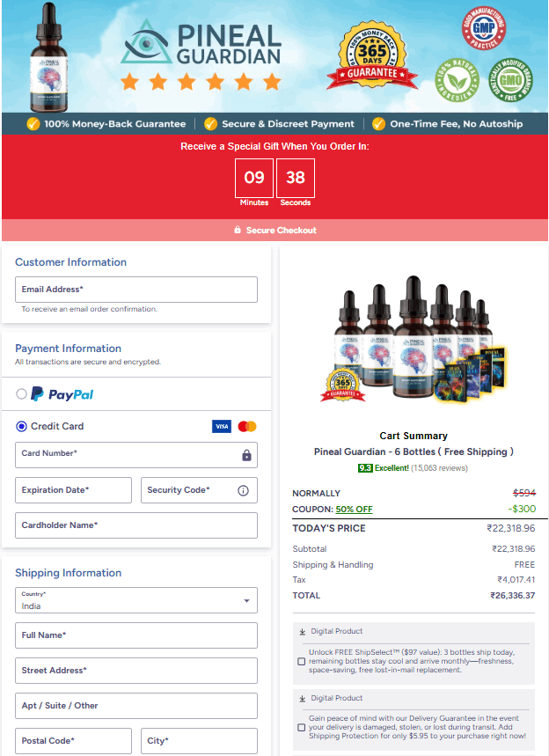
Task: Click the Shipping Information heading
Action: [68, 573]
